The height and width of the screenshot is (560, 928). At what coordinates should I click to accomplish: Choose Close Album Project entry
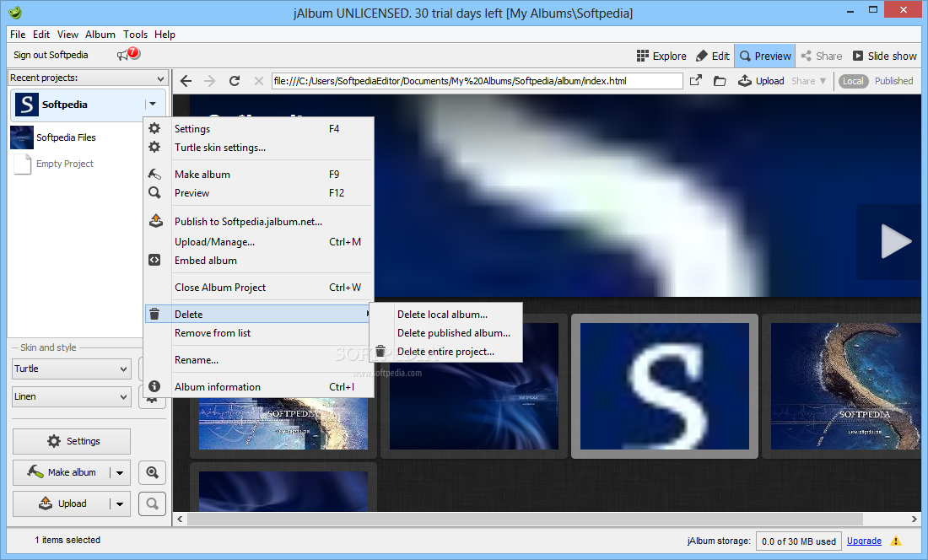click(x=259, y=288)
